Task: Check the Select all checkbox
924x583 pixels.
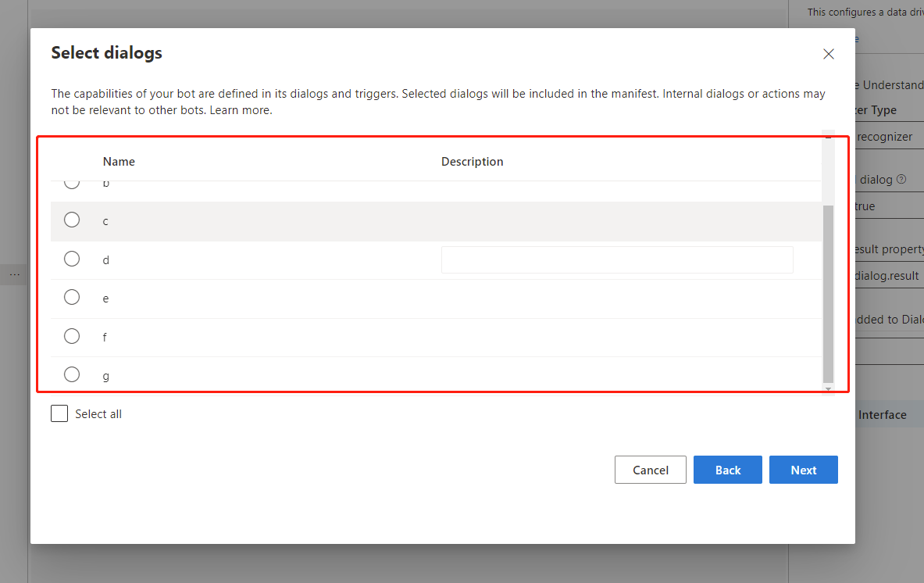Action: click(x=59, y=413)
